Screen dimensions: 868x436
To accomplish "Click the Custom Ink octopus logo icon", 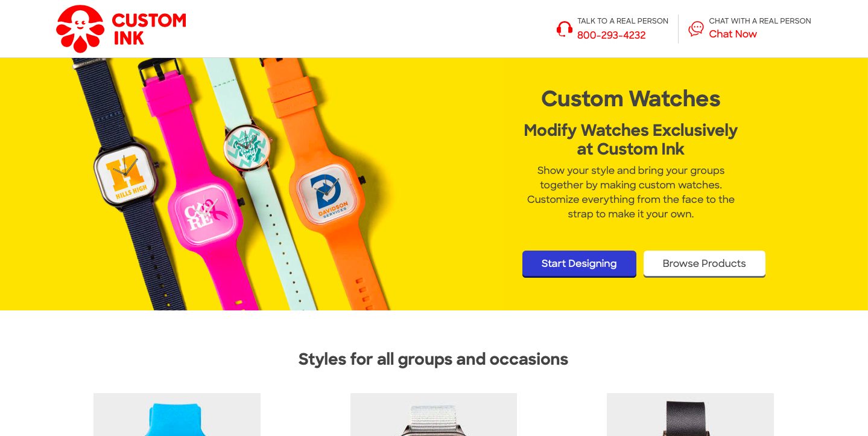I will pyautogui.click(x=80, y=29).
